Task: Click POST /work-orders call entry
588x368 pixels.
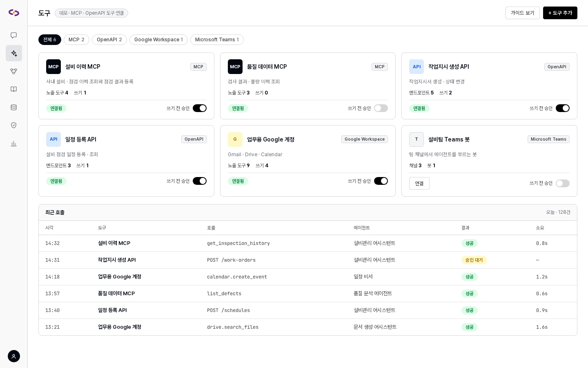Action: (x=231, y=260)
